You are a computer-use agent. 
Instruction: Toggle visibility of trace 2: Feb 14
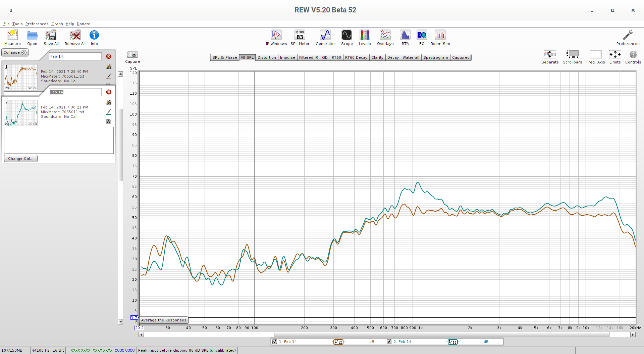[389, 342]
